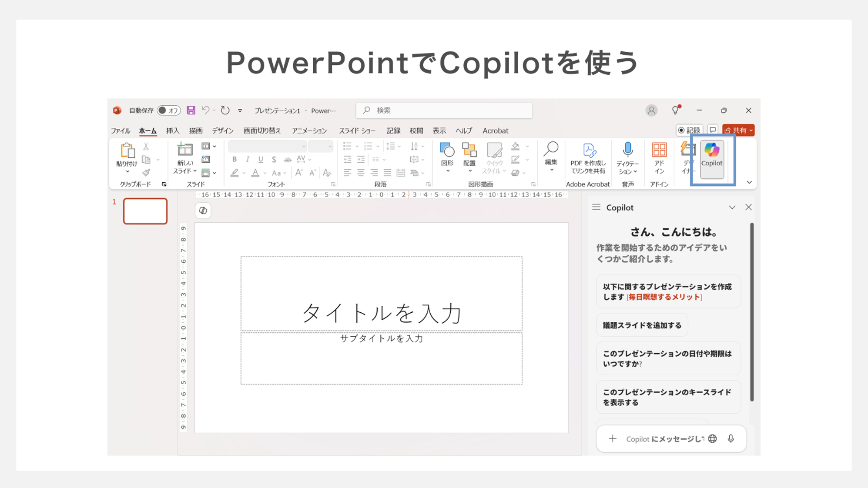Click the microphone icon in Copilot message box
868x488 pixels.
click(x=731, y=438)
